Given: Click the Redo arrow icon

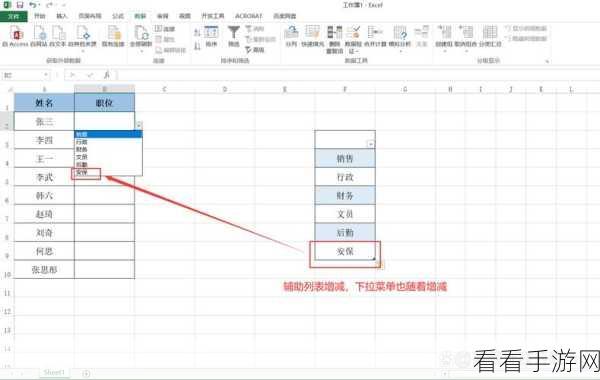Looking at the screenshot, I should click(49, 5).
